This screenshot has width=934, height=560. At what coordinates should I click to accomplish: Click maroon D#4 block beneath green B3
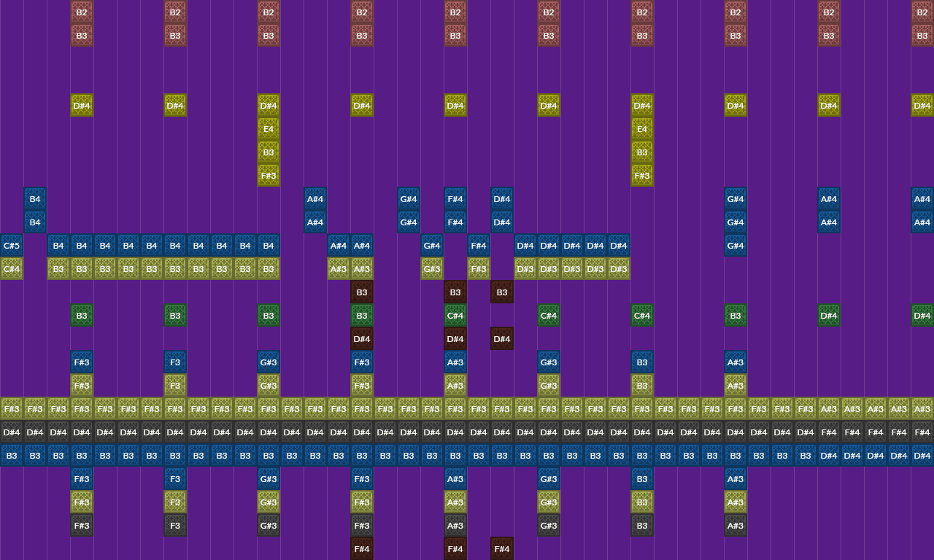[x=362, y=339]
